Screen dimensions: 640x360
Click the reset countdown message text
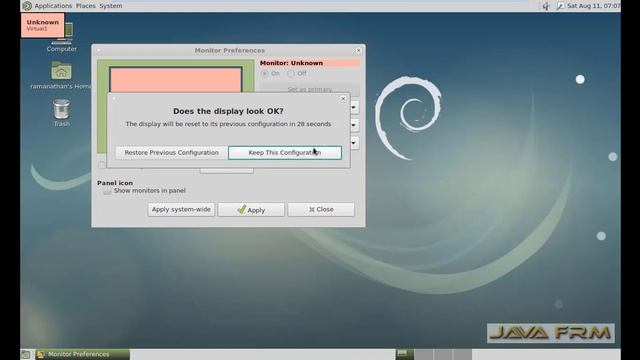[228, 124]
